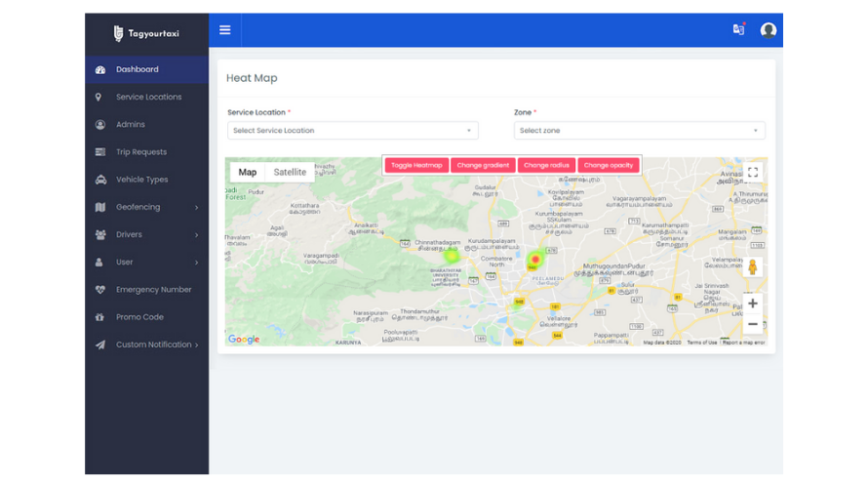The width and height of the screenshot is (868, 488).
Task: Click the Change gradient button
Action: pyautogui.click(x=483, y=165)
